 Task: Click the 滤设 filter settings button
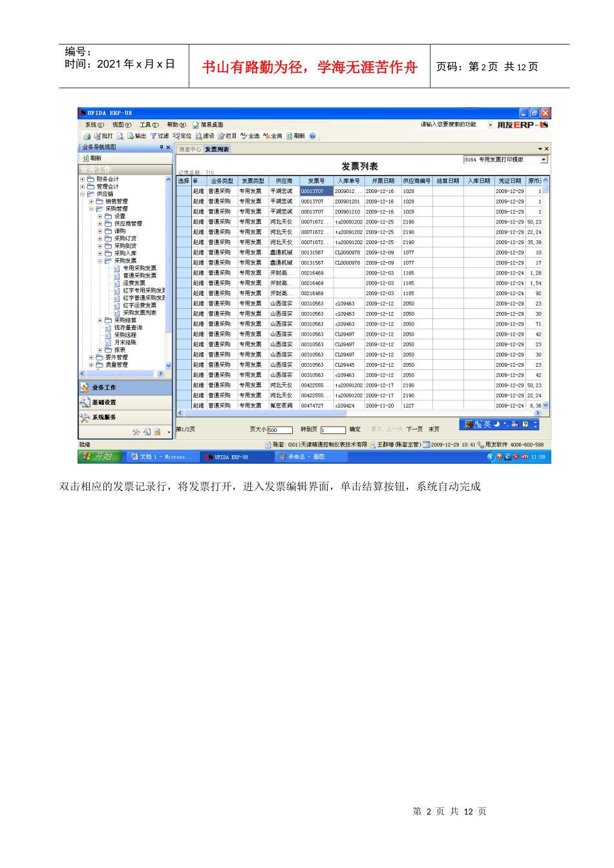pos(205,136)
